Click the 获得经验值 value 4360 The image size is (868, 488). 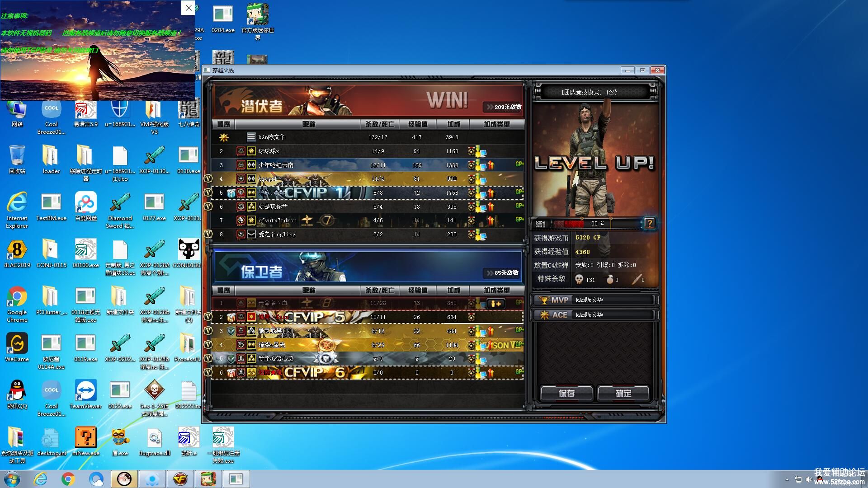[x=582, y=252]
